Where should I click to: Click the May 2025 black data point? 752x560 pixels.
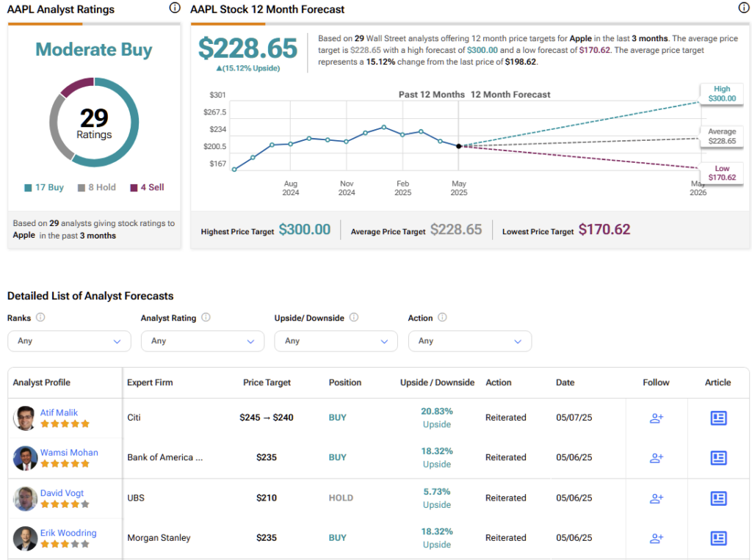(x=458, y=146)
